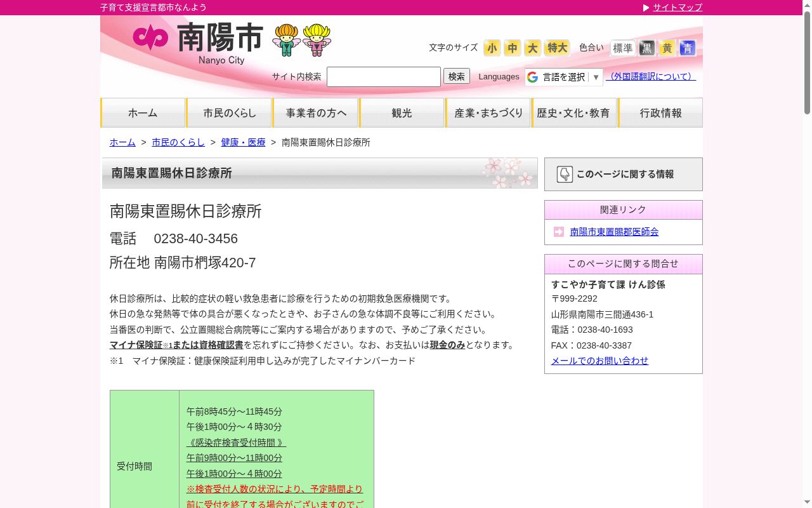Image resolution: width=812 pixels, height=508 pixels.
Task: Open the 産業・まちづくり navigation tab
Action: 488,112
